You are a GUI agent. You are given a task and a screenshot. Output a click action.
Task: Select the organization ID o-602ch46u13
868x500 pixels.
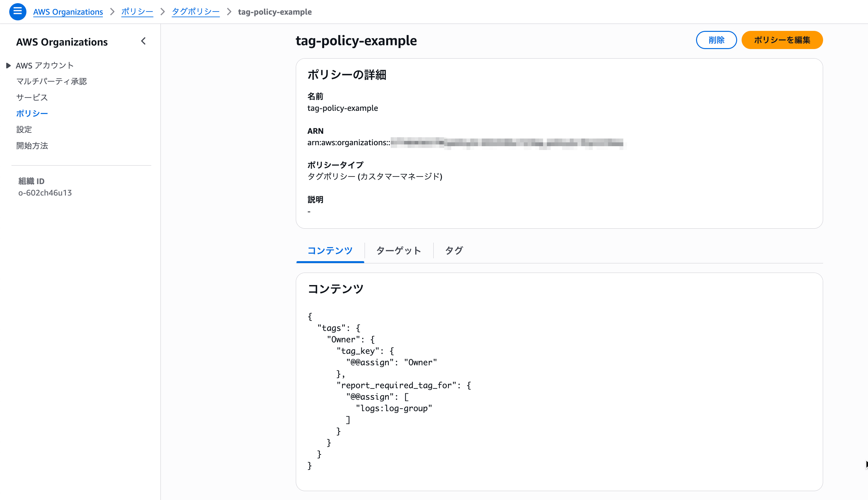pos(45,193)
